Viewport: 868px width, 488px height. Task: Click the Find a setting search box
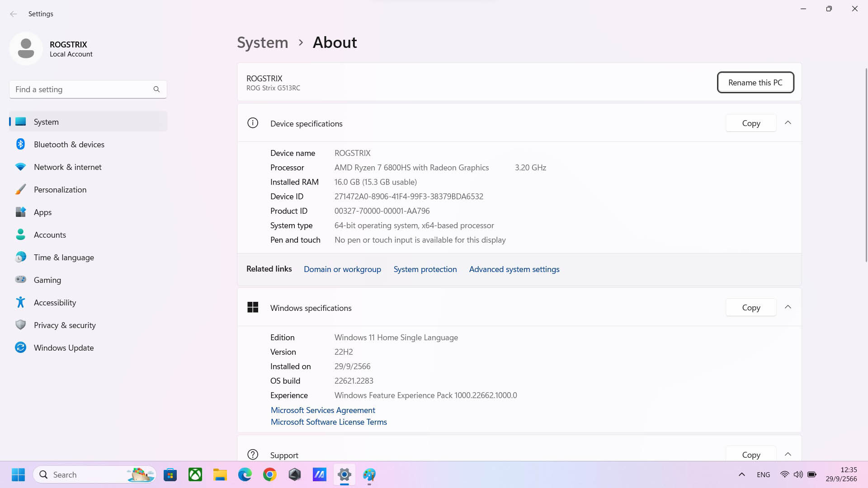pyautogui.click(x=88, y=89)
